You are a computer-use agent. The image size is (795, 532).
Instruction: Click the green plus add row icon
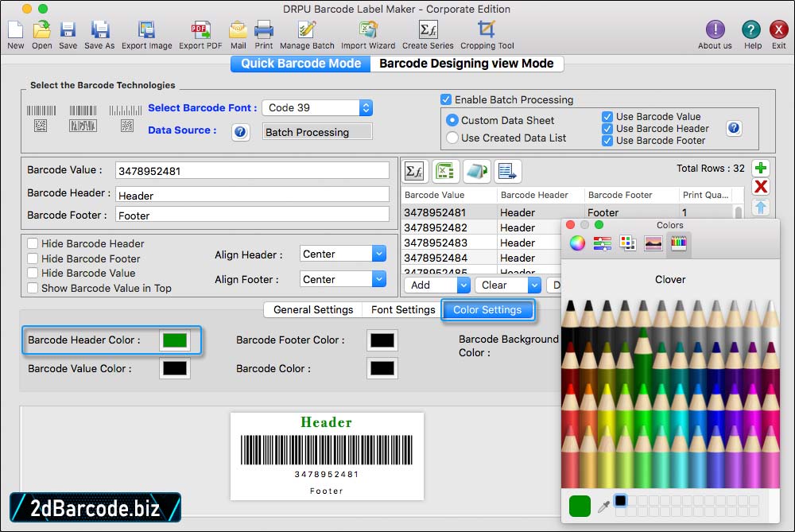click(761, 168)
